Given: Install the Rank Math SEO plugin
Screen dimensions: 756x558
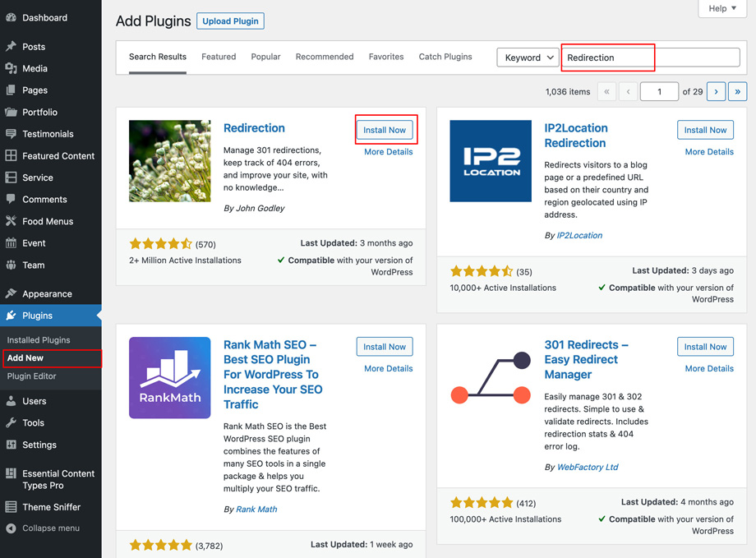Looking at the screenshot, I should point(385,347).
